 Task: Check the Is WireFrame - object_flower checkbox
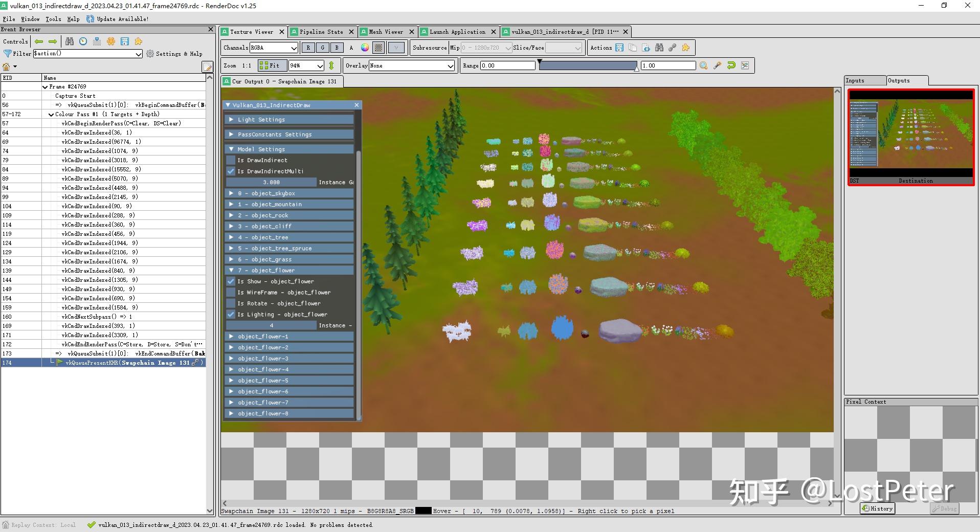tap(231, 292)
